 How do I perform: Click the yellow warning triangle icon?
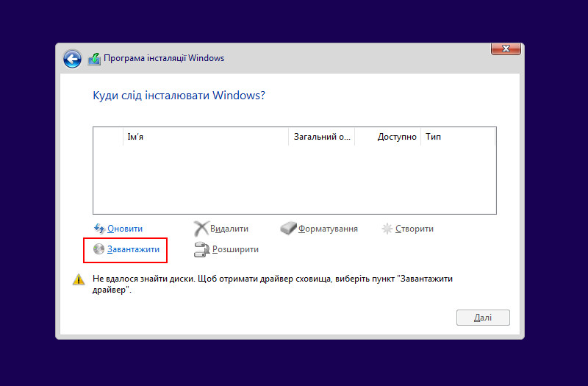79,280
